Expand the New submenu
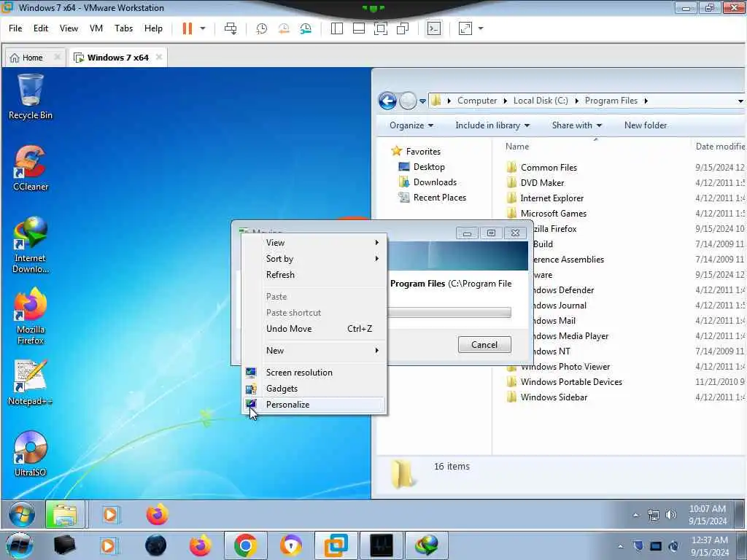 click(x=315, y=351)
